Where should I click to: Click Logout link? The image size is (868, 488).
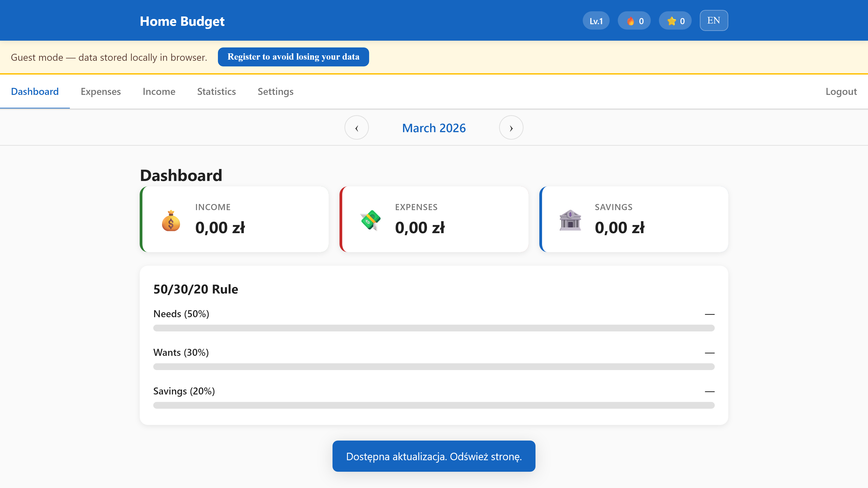coord(841,91)
